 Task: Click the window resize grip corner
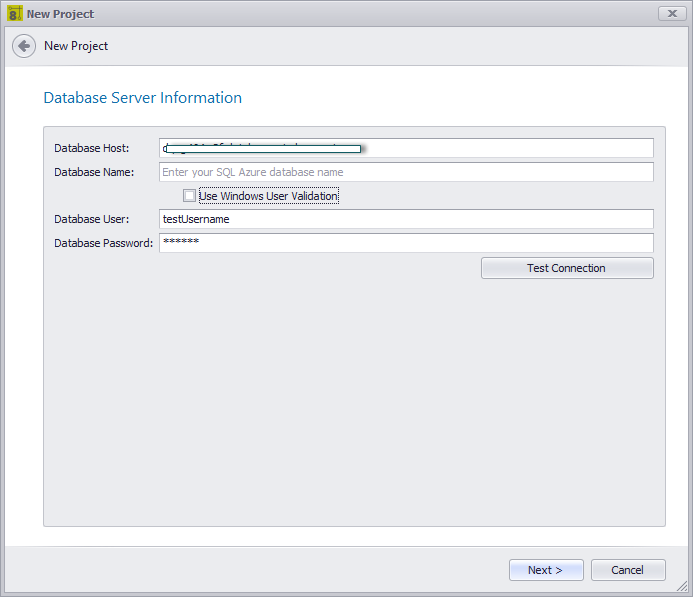click(685, 589)
